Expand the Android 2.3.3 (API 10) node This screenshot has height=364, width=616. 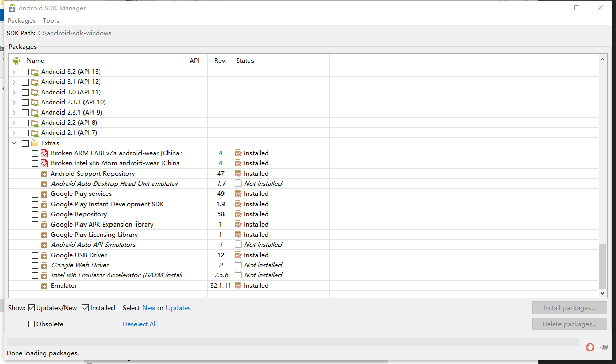14,102
